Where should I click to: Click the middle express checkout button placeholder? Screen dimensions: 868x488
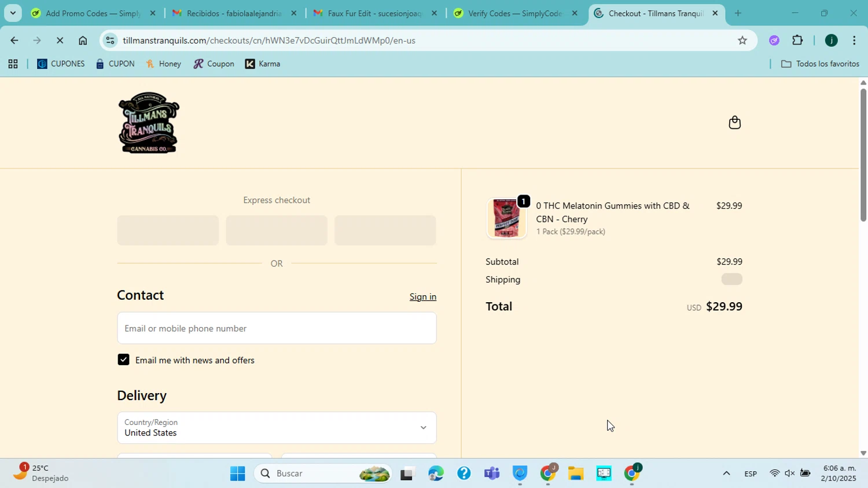pos(277,230)
